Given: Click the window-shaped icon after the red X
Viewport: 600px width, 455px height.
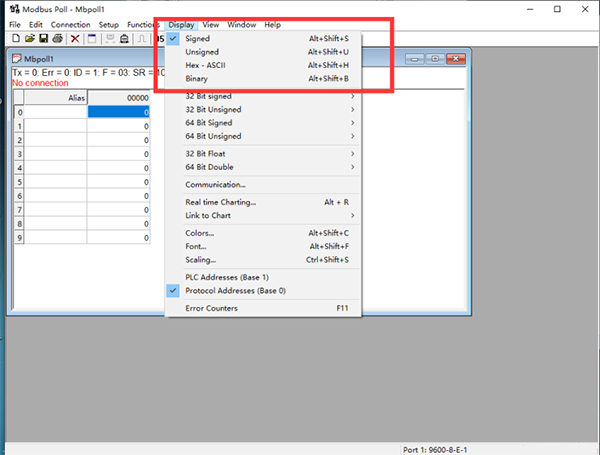Looking at the screenshot, I should point(91,38).
